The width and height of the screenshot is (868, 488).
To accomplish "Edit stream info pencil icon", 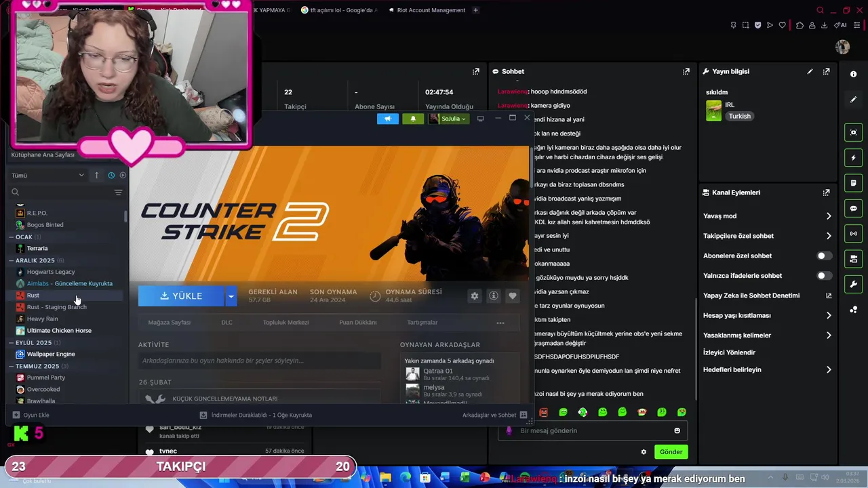I will click(810, 71).
